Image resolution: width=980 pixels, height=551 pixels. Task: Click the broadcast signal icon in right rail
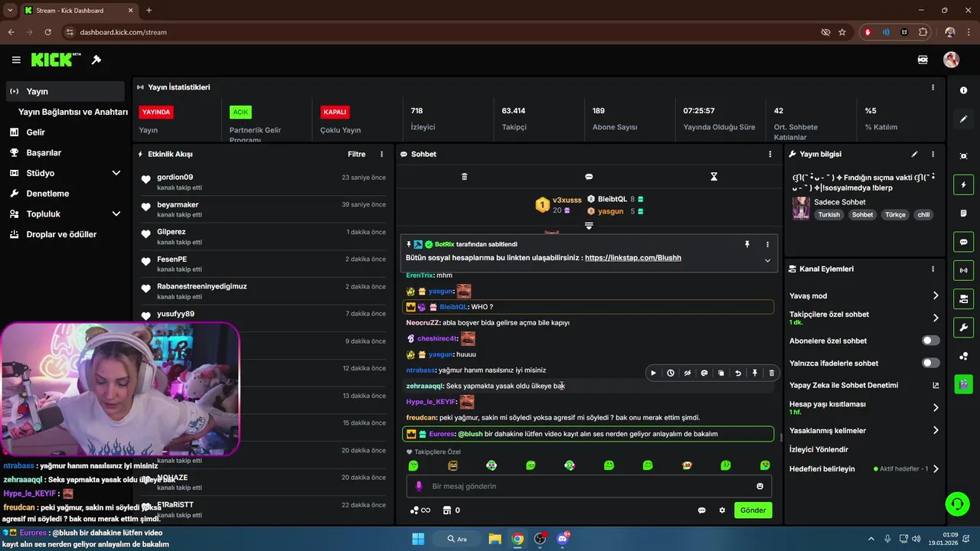click(963, 270)
